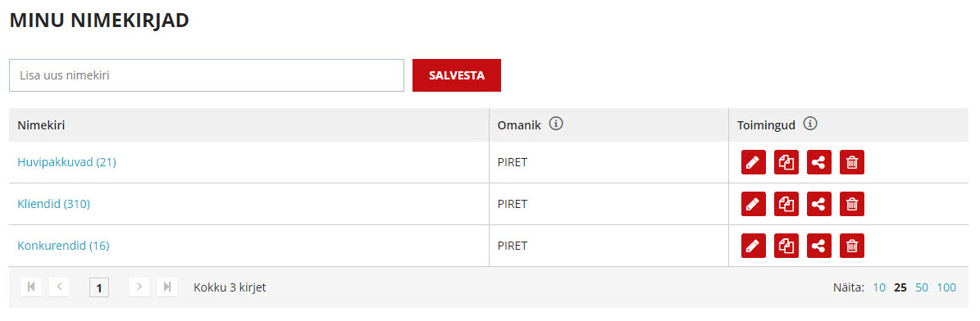Click the SALVESTA button
This screenshot has height=321, width=980.
[x=457, y=75]
